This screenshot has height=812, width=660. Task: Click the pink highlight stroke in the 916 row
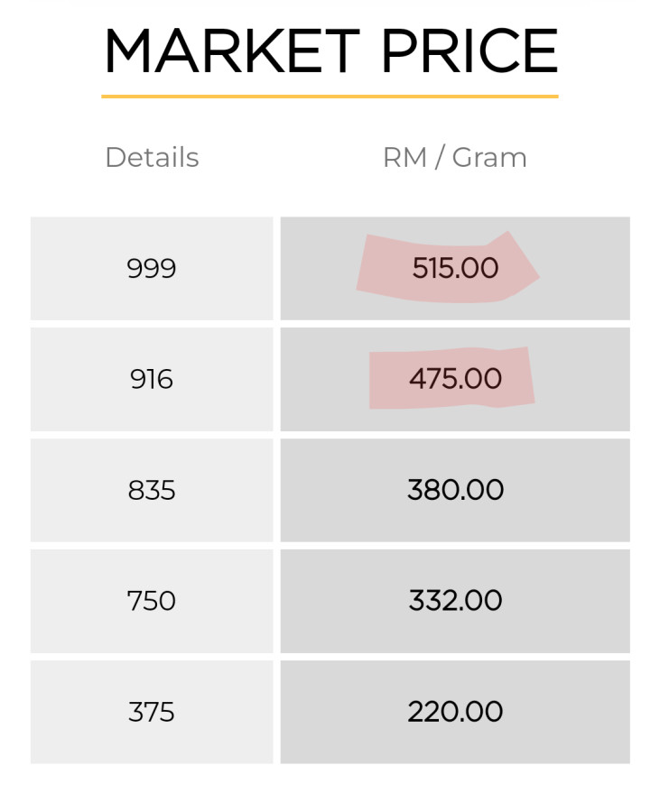pyautogui.click(x=388, y=381)
